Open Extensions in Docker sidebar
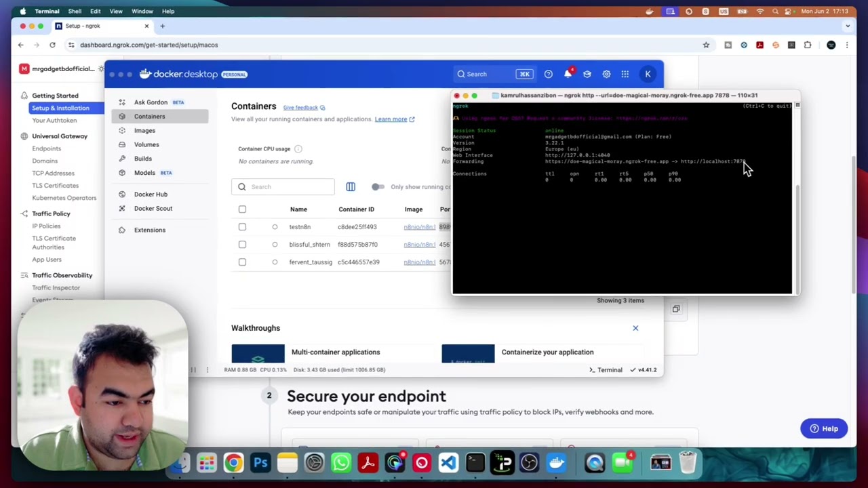The image size is (868, 488). pyautogui.click(x=149, y=230)
